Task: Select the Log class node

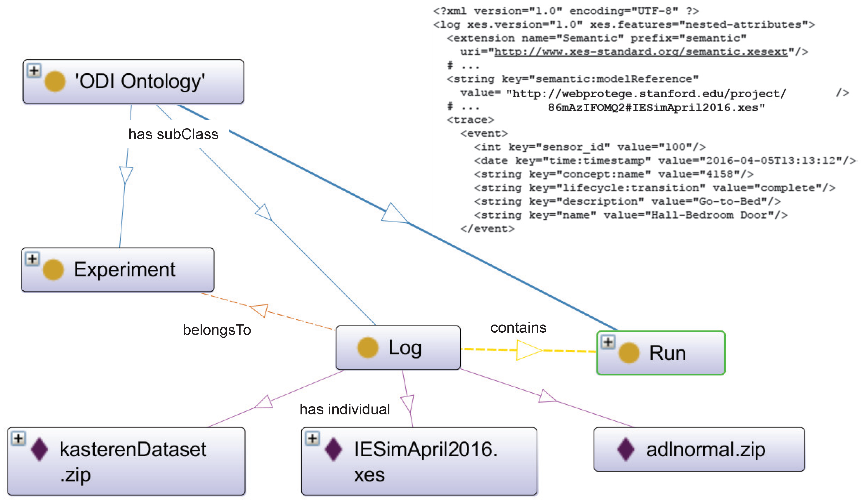Action: 398,348
